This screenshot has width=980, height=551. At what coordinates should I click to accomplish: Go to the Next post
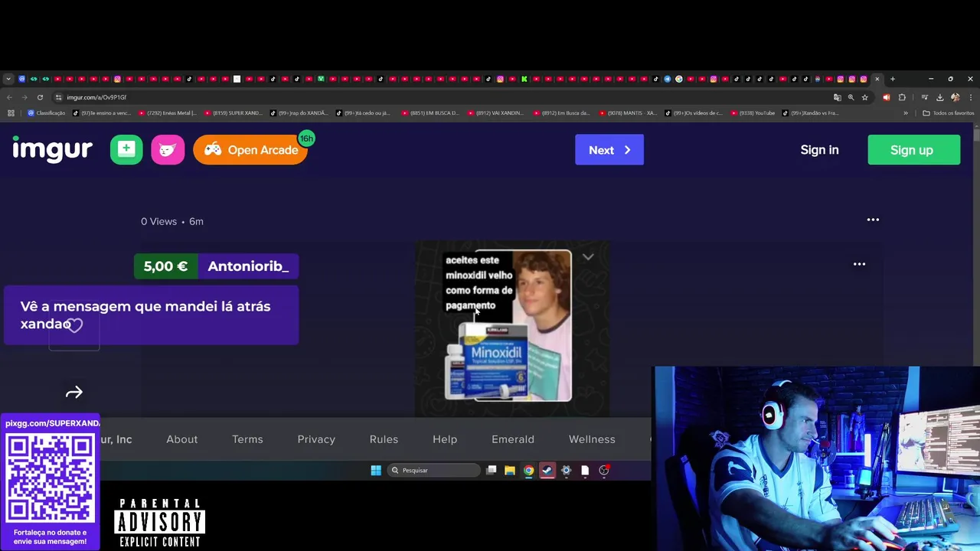609,150
